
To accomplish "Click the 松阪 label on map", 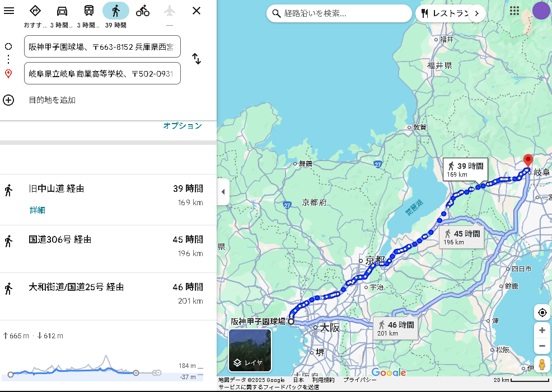I will [503, 350].
